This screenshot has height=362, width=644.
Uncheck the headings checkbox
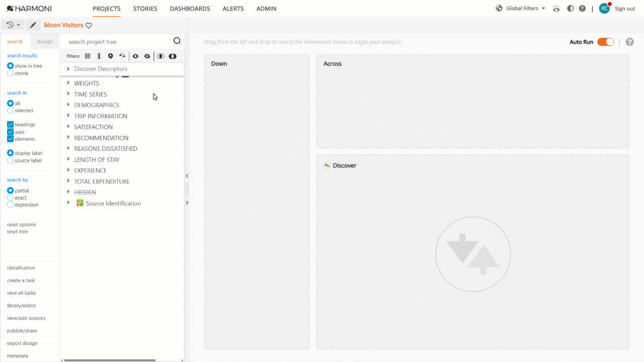click(x=11, y=125)
